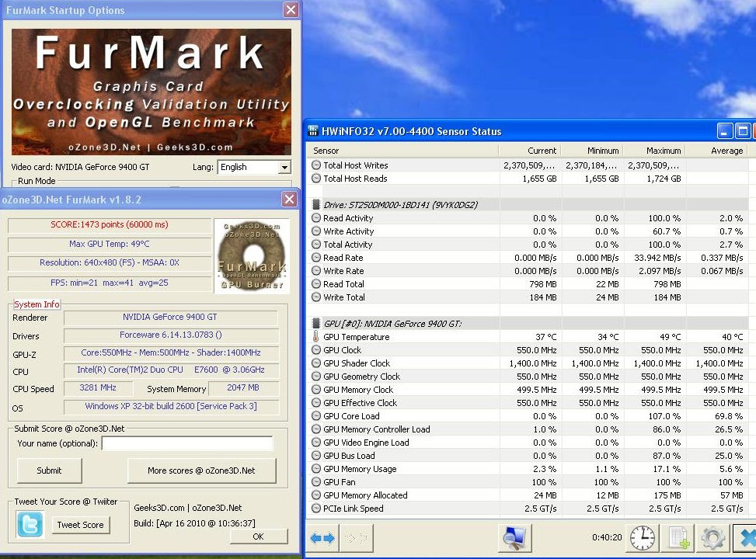Click the 0:40:20 elapsed time in HWiNFO
This screenshot has width=756, height=559.
pyautogui.click(x=607, y=537)
